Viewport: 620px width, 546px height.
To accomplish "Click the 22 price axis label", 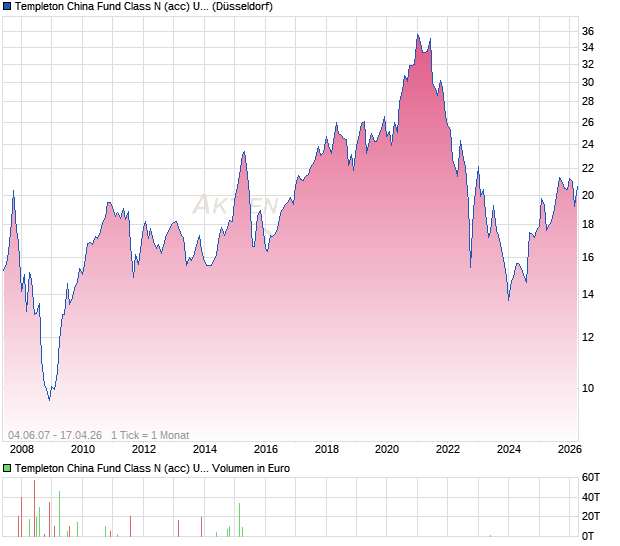I will 588,168.
